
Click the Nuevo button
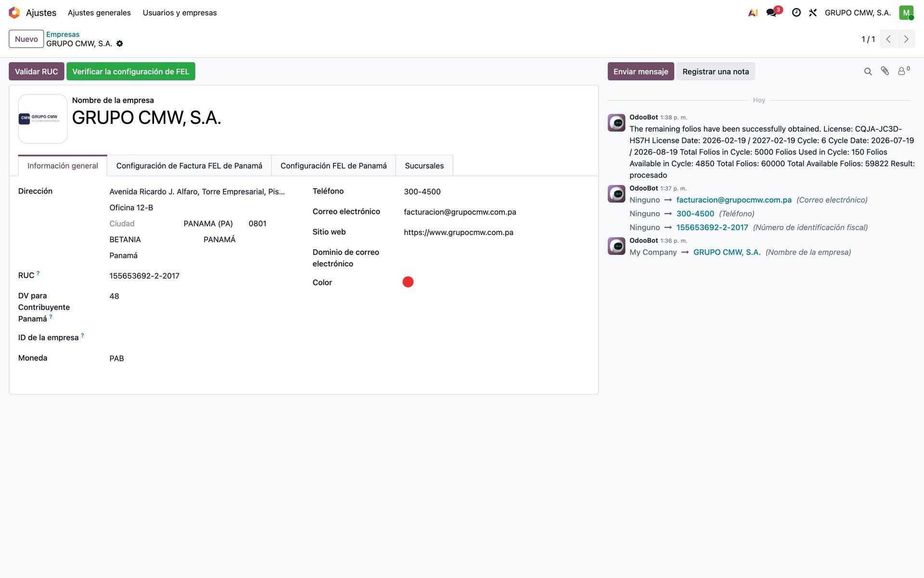[26, 39]
